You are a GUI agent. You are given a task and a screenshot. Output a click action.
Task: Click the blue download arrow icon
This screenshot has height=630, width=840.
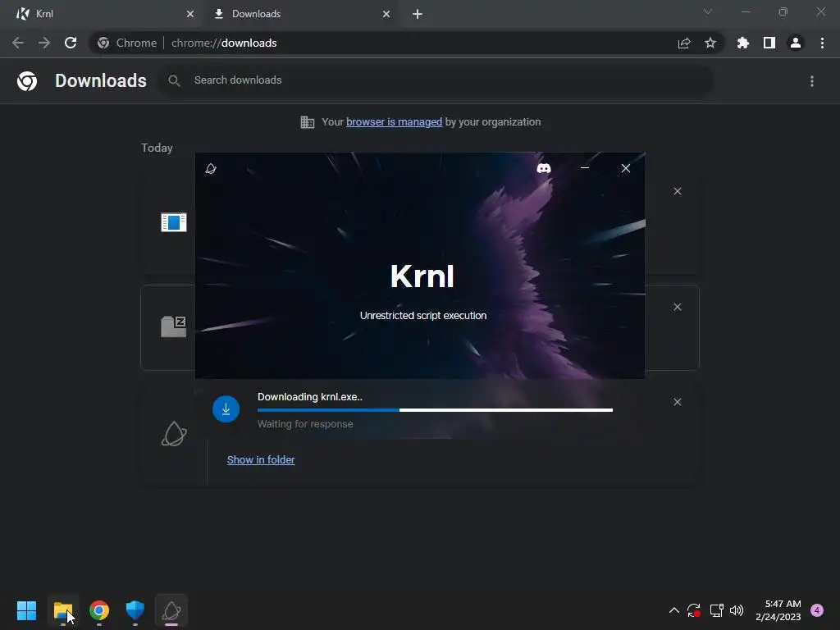click(226, 409)
